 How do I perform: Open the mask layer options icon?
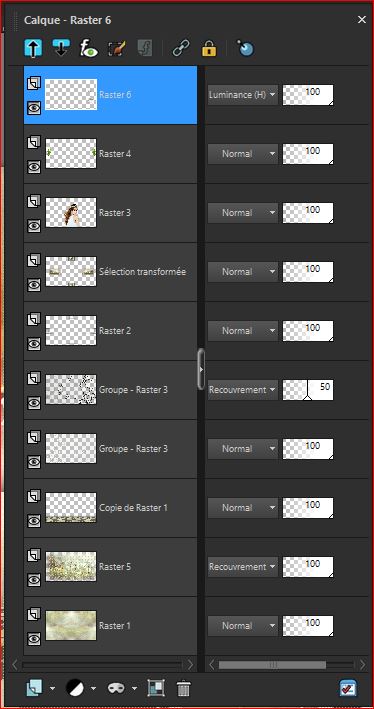click(116, 688)
